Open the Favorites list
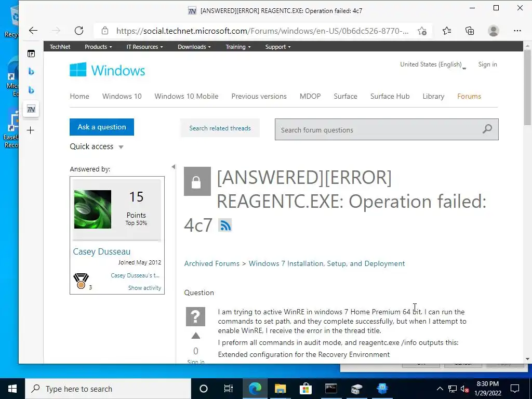This screenshot has width=532, height=399. click(447, 31)
